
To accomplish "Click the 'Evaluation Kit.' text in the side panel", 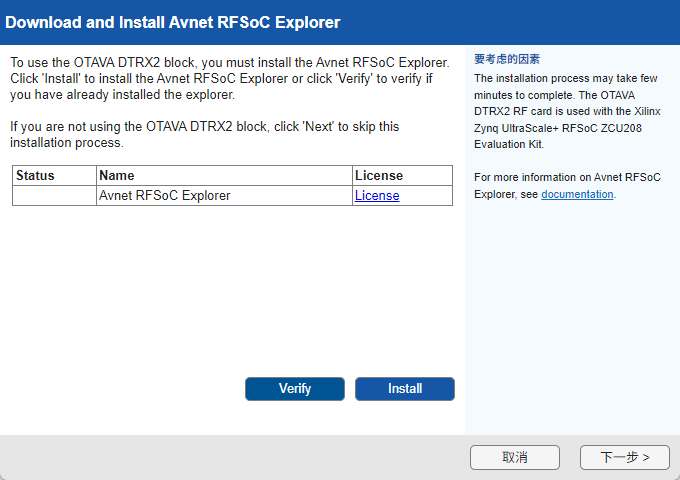I will click(x=509, y=144).
